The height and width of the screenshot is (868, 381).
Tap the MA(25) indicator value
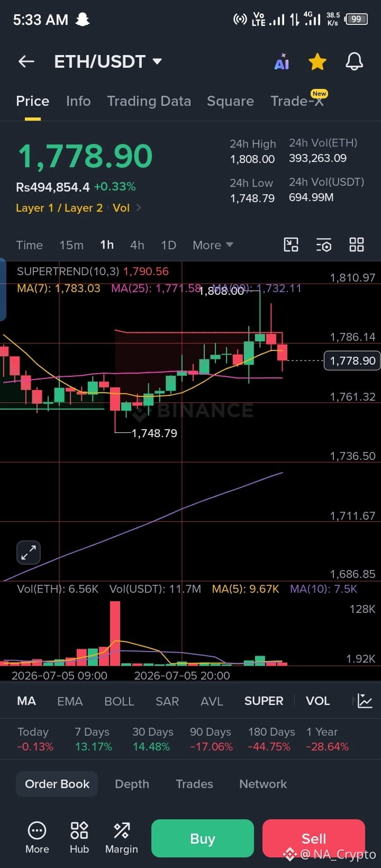156,288
